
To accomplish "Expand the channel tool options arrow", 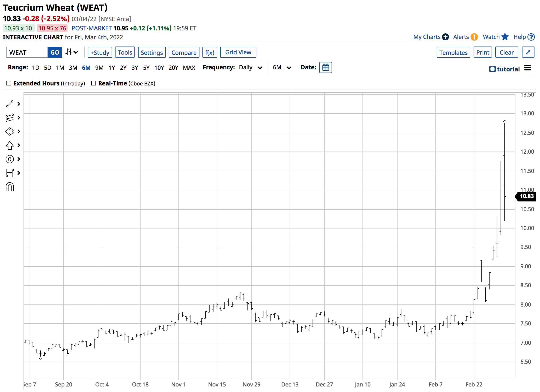I will (x=19, y=118).
